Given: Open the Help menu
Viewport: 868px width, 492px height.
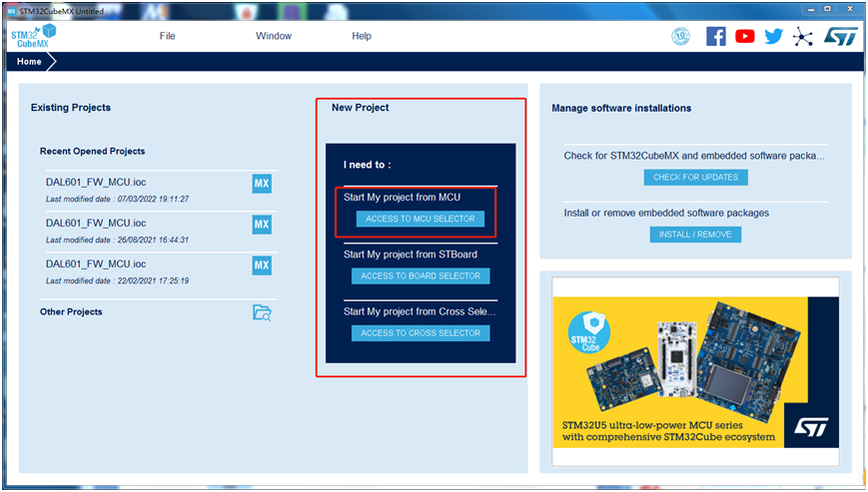Looking at the screenshot, I should pos(362,36).
